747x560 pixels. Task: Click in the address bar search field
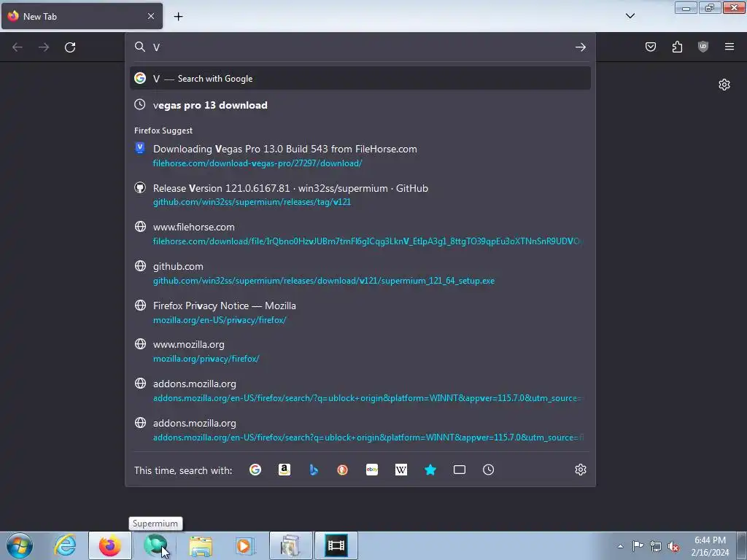coord(360,47)
